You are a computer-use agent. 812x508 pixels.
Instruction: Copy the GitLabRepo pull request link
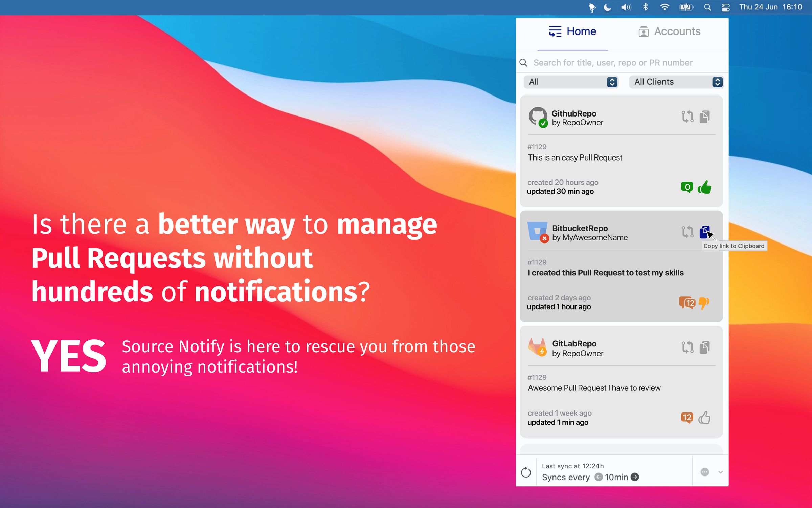point(704,346)
